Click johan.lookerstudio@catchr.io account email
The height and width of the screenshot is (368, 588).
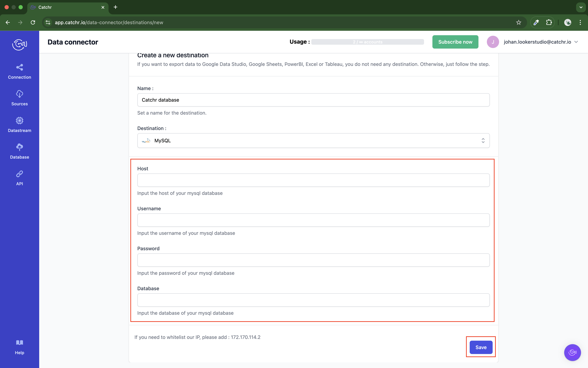[x=537, y=42]
